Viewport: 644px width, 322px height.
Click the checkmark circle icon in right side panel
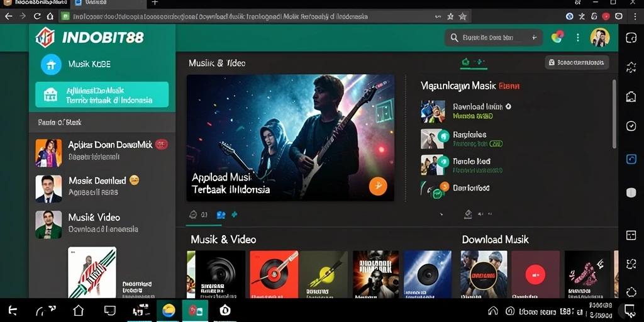[631, 126]
